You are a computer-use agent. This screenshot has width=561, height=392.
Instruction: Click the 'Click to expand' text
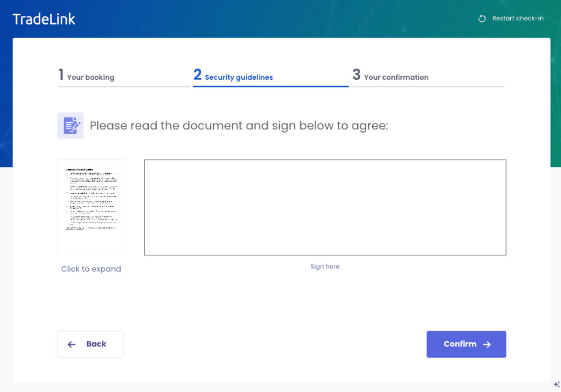tap(91, 269)
